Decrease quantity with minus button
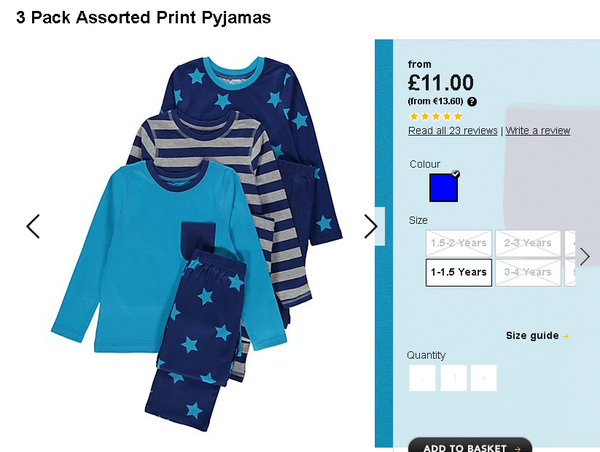The height and width of the screenshot is (452, 600). [422, 378]
